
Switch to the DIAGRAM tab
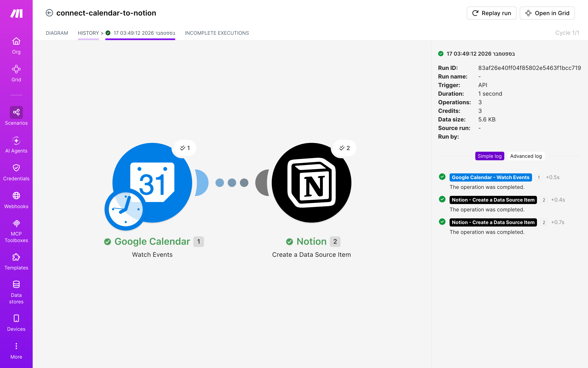(x=57, y=33)
